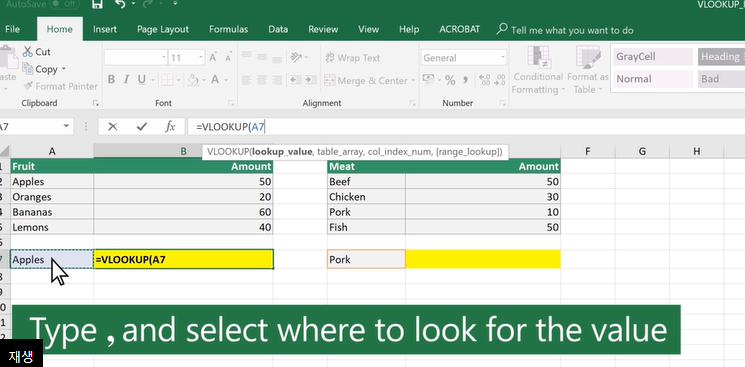Viewport: 745px width, 367px height.
Task: Click the Cancel X formula button
Action: (113, 126)
